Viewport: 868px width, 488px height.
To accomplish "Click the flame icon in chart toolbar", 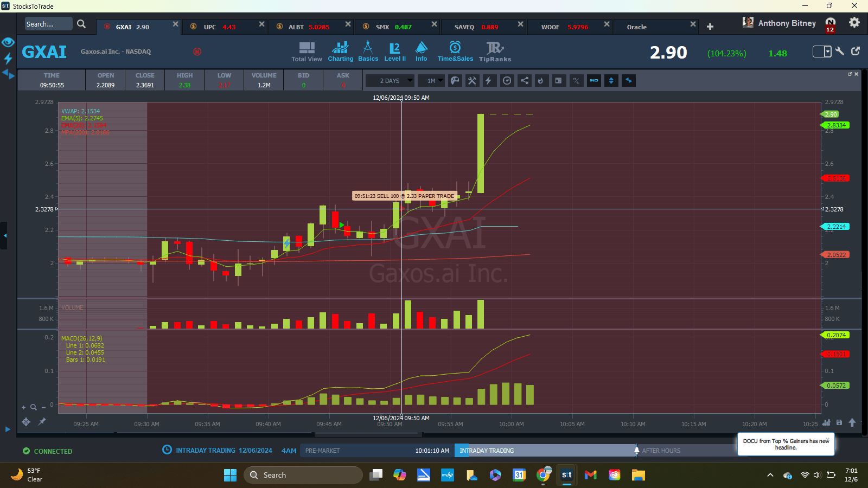I will tap(540, 81).
